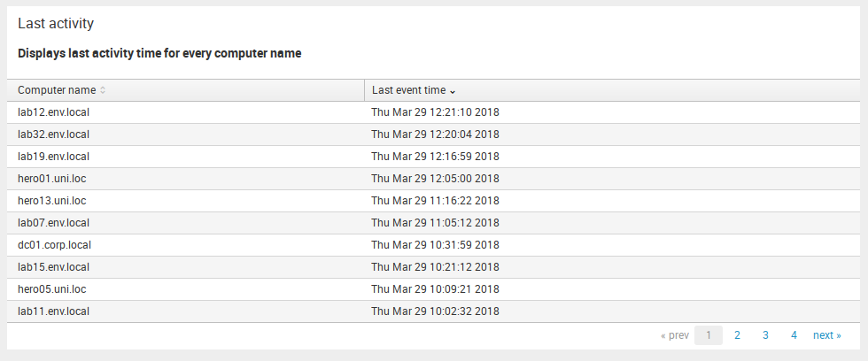Click the next » pagination link
The height and width of the screenshot is (361, 868).
pos(827,335)
